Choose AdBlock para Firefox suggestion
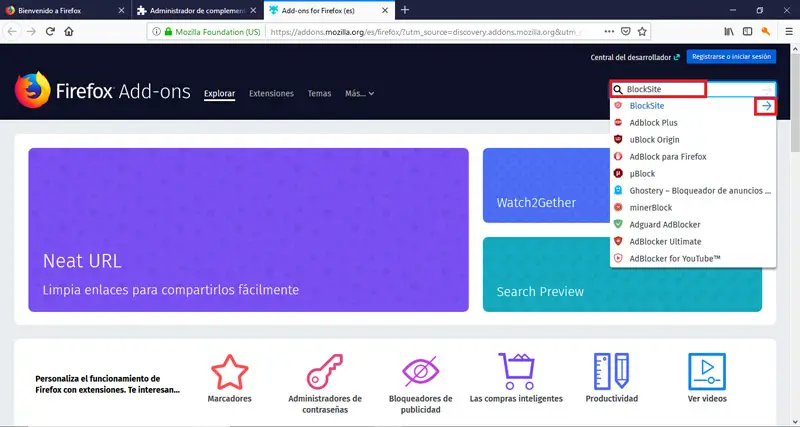The image size is (800, 427). click(x=693, y=157)
